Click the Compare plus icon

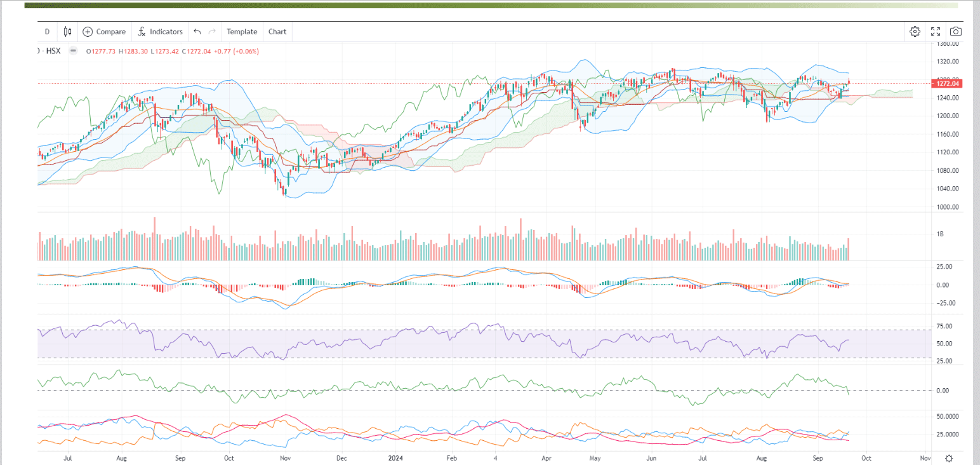pos(88,32)
